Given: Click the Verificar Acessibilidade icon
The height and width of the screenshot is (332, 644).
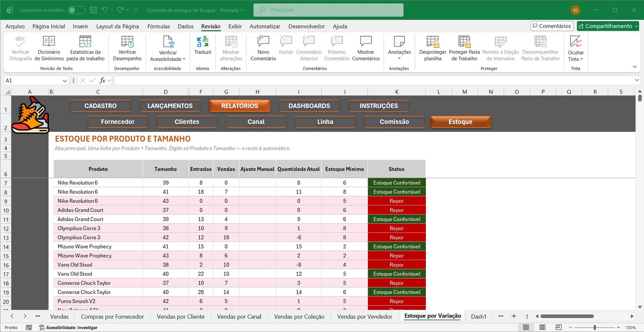Looking at the screenshot, I should pyautogui.click(x=168, y=42).
